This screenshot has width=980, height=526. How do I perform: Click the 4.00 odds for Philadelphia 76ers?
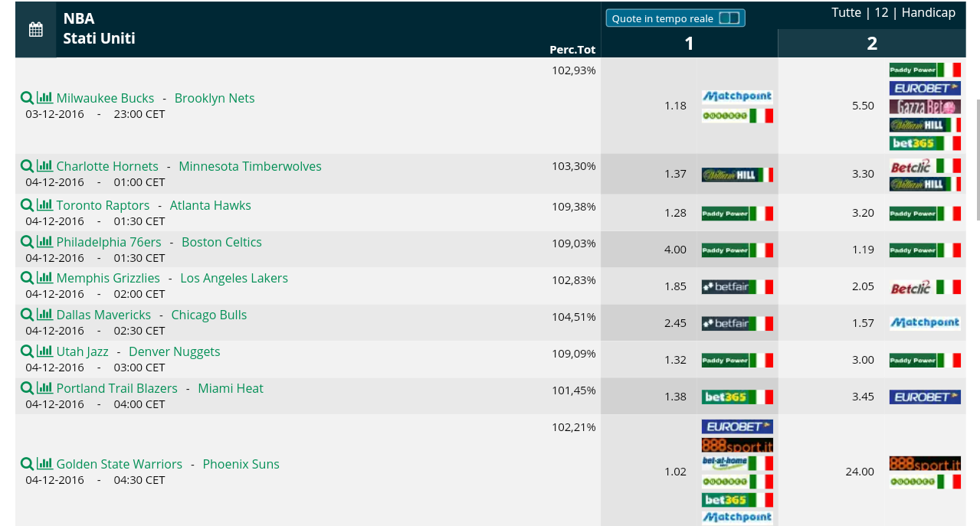click(675, 250)
